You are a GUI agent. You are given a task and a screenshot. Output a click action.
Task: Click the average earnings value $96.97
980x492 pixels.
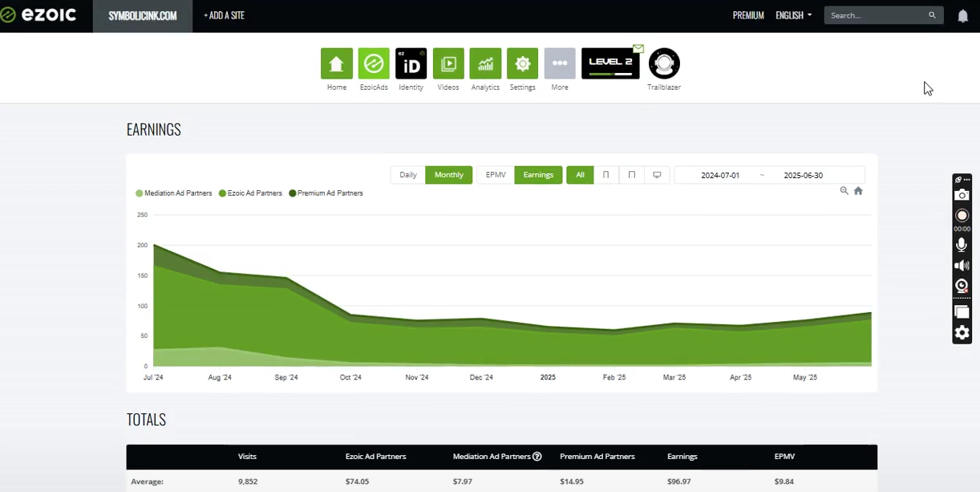pos(680,482)
